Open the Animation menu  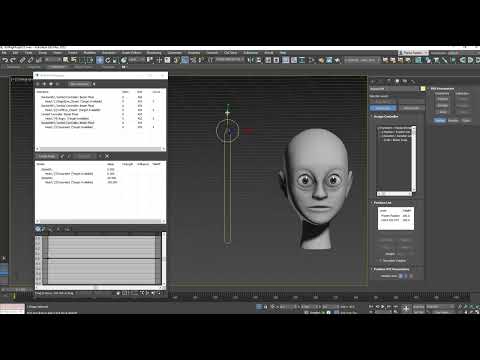pyautogui.click(x=109, y=53)
